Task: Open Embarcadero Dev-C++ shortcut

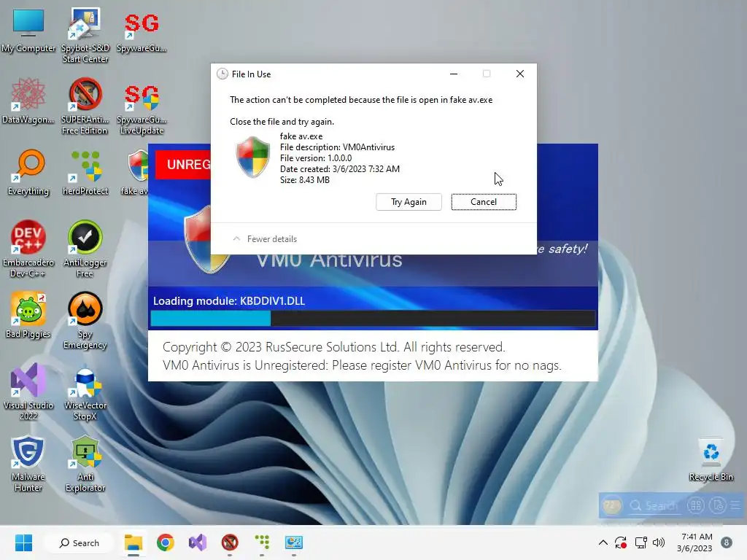Action: pyautogui.click(x=28, y=249)
